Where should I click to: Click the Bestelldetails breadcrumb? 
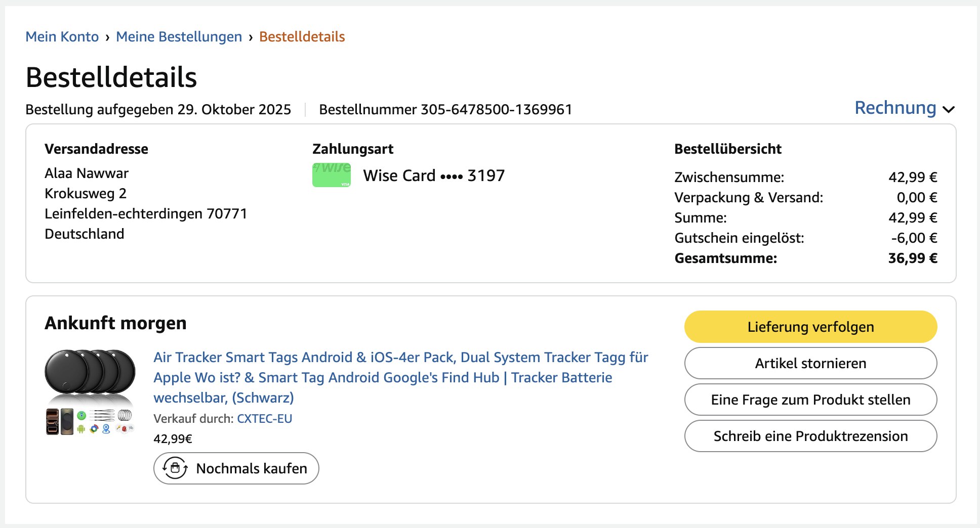pyautogui.click(x=302, y=37)
